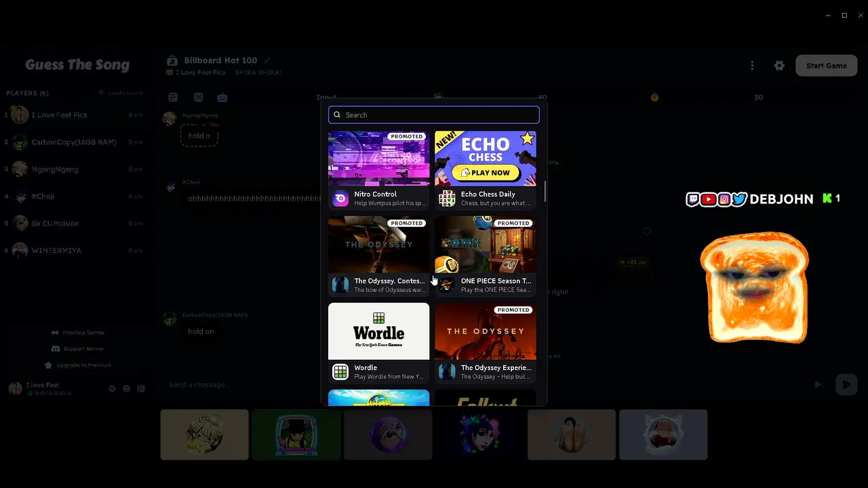Click the heart icon in the chat
868x488 pixels.
pyautogui.click(x=647, y=231)
